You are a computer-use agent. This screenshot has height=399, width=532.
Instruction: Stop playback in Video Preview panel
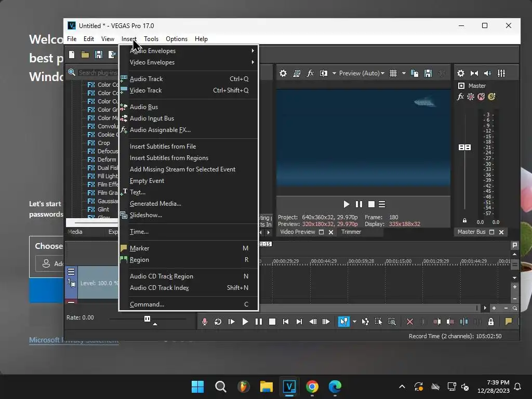click(371, 204)
